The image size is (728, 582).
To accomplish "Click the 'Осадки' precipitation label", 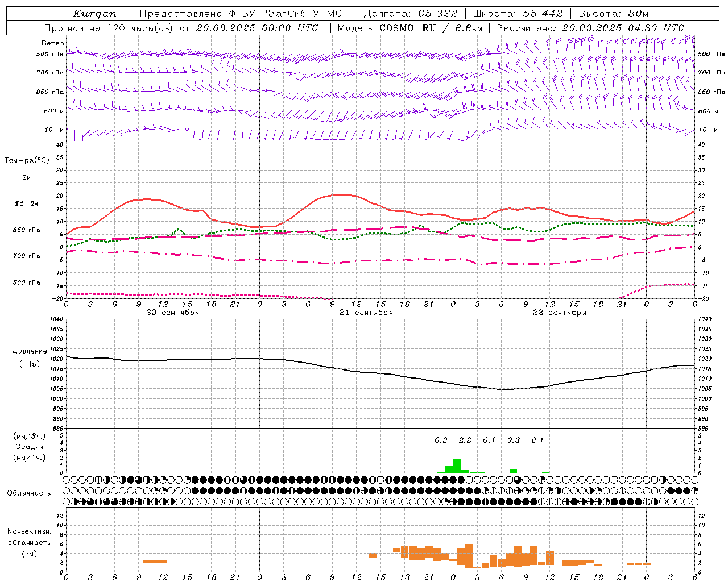I will 29,447.
